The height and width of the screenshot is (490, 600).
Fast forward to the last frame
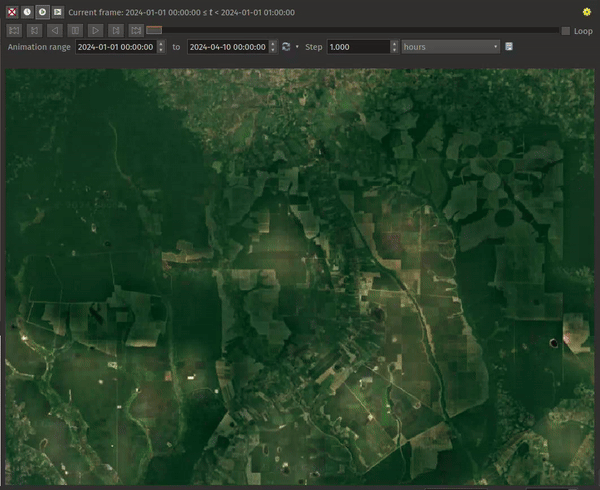pos(135,31)
